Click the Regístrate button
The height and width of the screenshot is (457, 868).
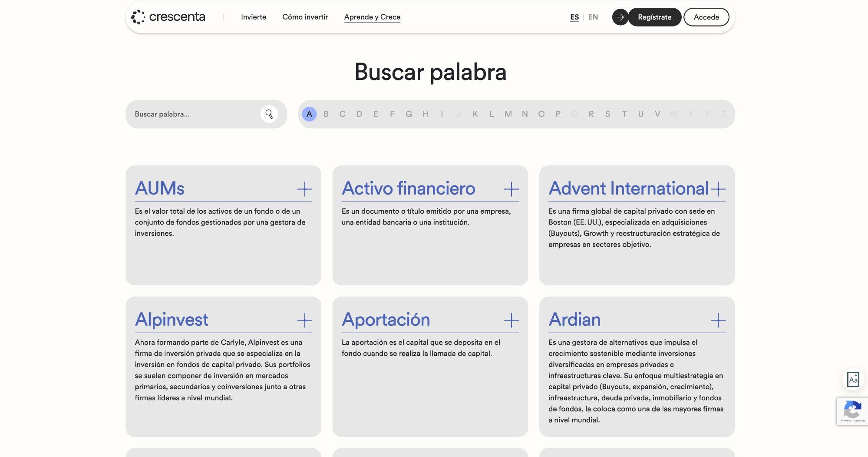[654, 17]
